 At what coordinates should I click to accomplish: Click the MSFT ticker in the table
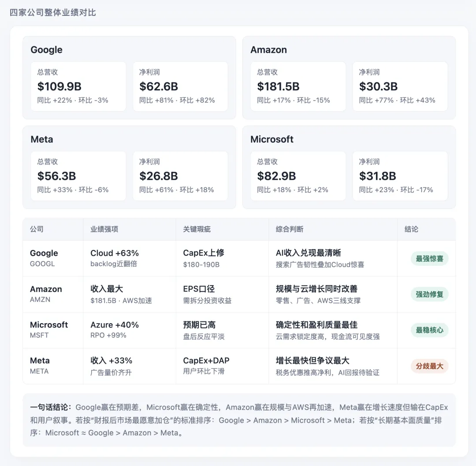pyautogui.click(x=39, y=336)
